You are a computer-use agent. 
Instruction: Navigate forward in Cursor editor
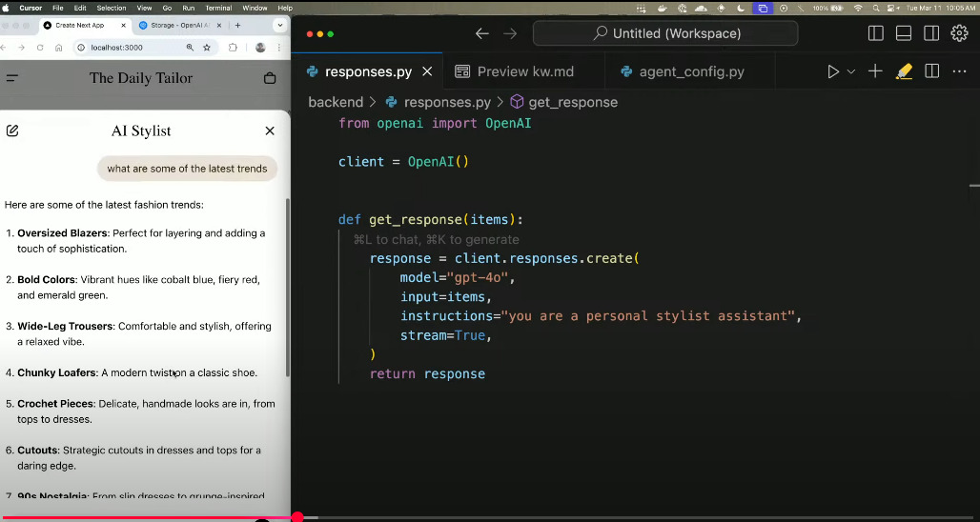coord(510,33)
